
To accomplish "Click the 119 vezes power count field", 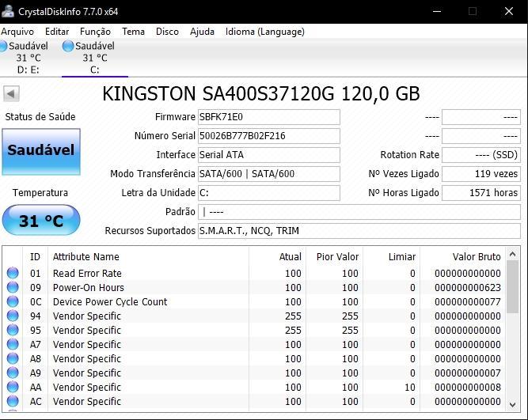I will click(x=481, y=174).
